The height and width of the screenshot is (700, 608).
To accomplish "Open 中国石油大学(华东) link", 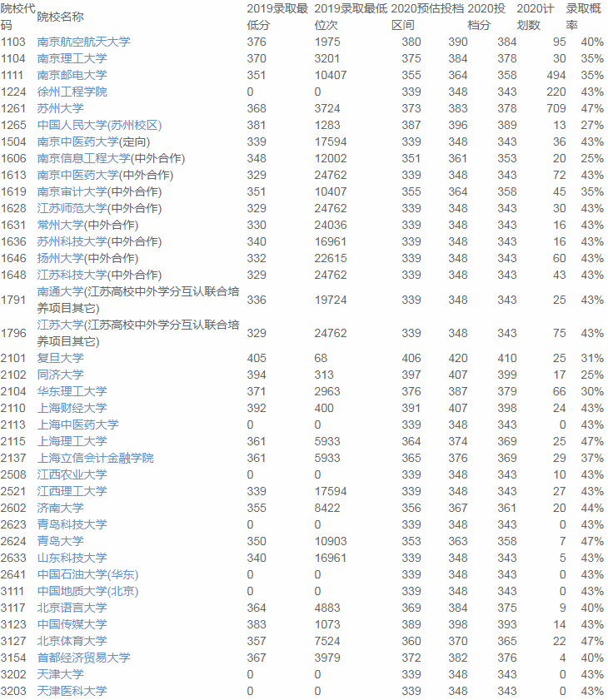I will (87, 575).
